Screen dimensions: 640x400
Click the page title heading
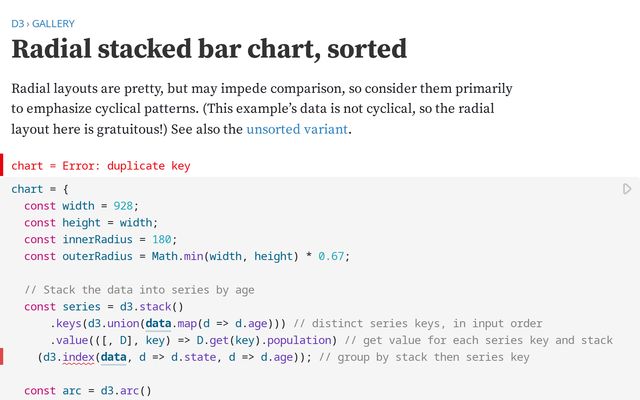[208, 48]
